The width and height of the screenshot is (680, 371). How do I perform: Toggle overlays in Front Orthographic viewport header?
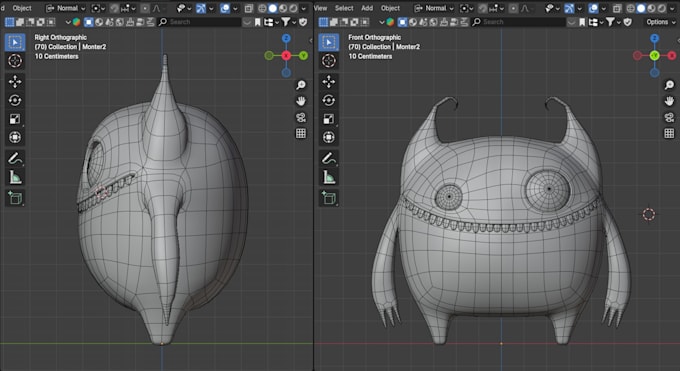[593, 9]
